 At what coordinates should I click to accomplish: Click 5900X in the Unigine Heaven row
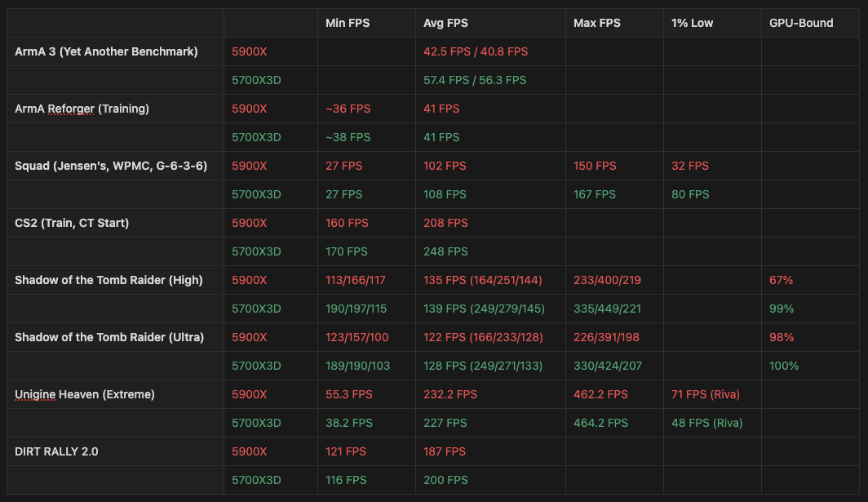[249, 394]
